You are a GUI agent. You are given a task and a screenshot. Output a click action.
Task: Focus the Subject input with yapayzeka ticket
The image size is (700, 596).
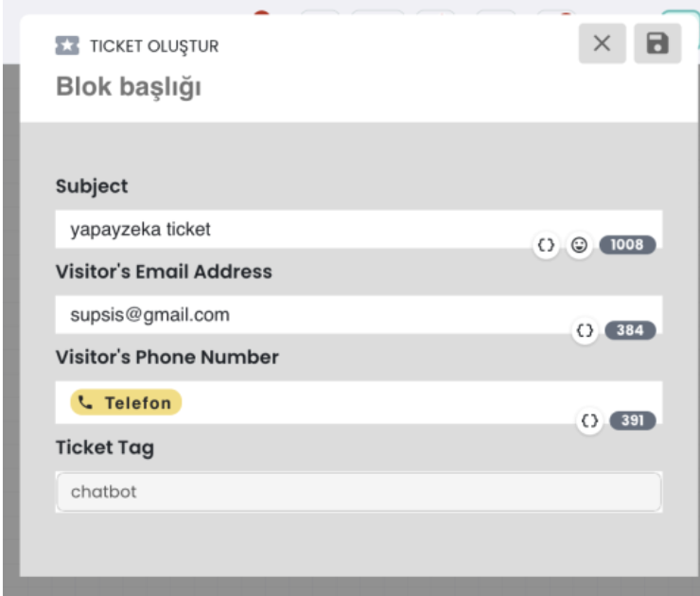(x=359, y=229)
